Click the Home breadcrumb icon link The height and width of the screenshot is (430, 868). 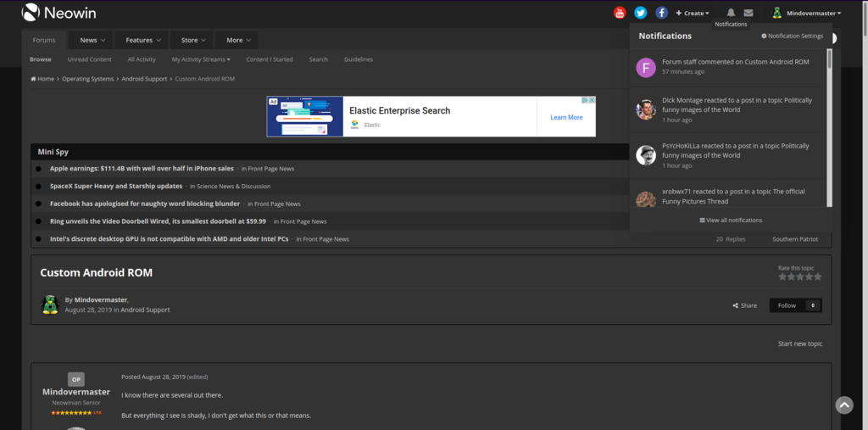42,79
